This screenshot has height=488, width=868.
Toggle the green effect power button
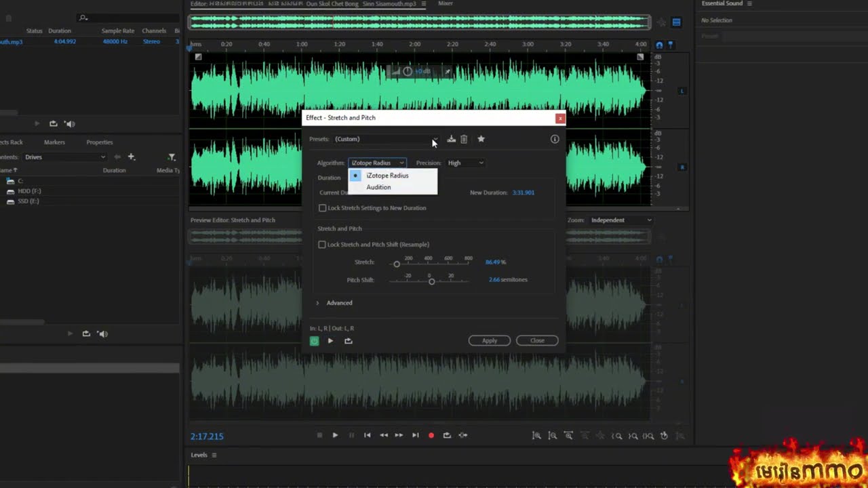tap(314, 341)
